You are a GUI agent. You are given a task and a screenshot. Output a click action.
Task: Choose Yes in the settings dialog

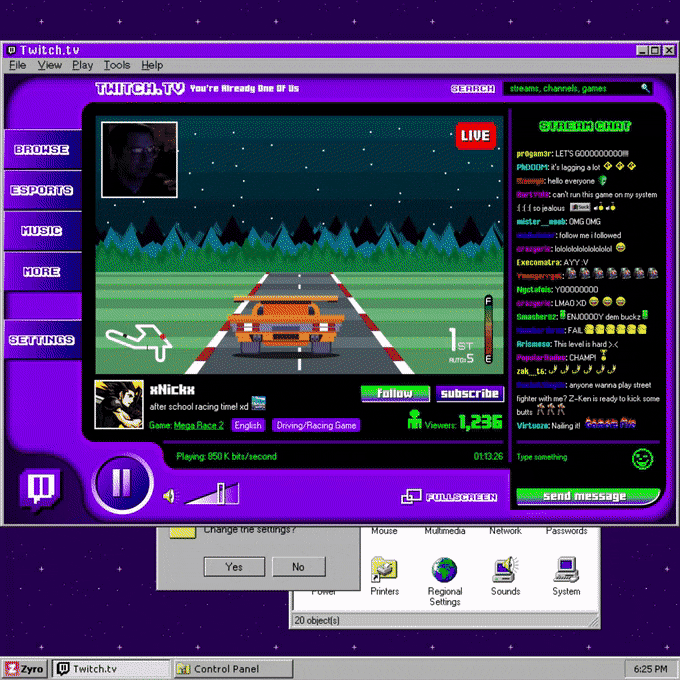pyautogui.click(x=234, y=566)
